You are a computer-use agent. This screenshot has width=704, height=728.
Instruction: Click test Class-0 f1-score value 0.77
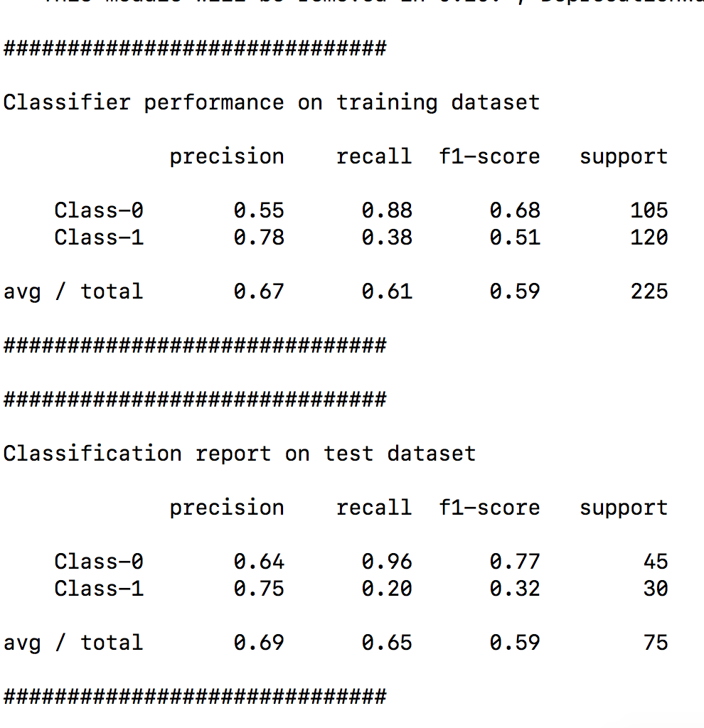click(x=515, y=562)
